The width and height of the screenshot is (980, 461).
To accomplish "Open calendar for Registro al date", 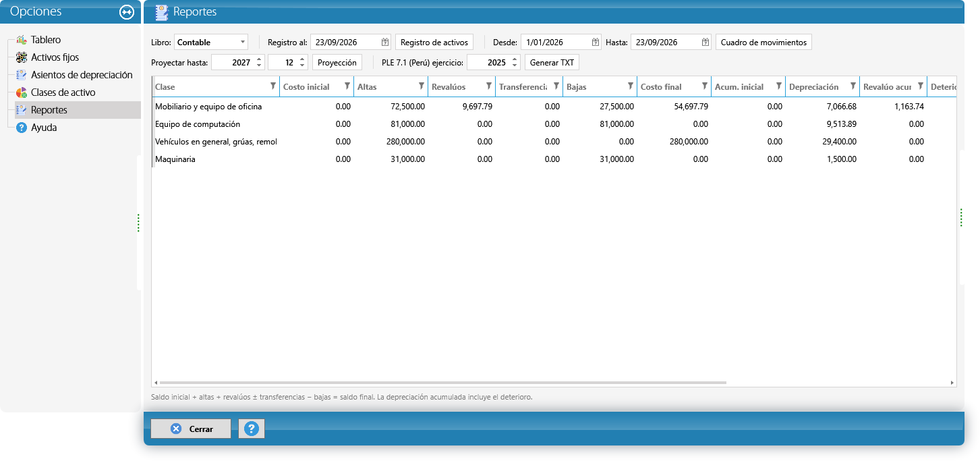I will 385,42.
